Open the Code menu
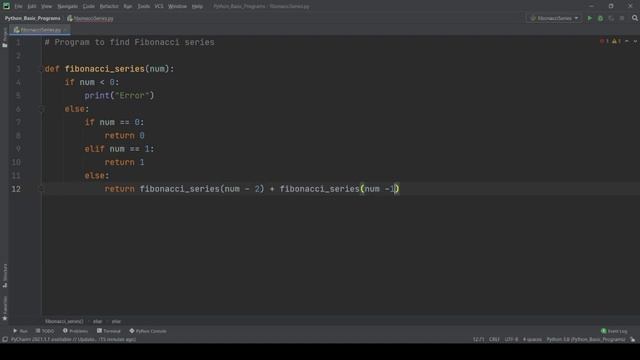640x360 pixels. [x=89, y=7]
